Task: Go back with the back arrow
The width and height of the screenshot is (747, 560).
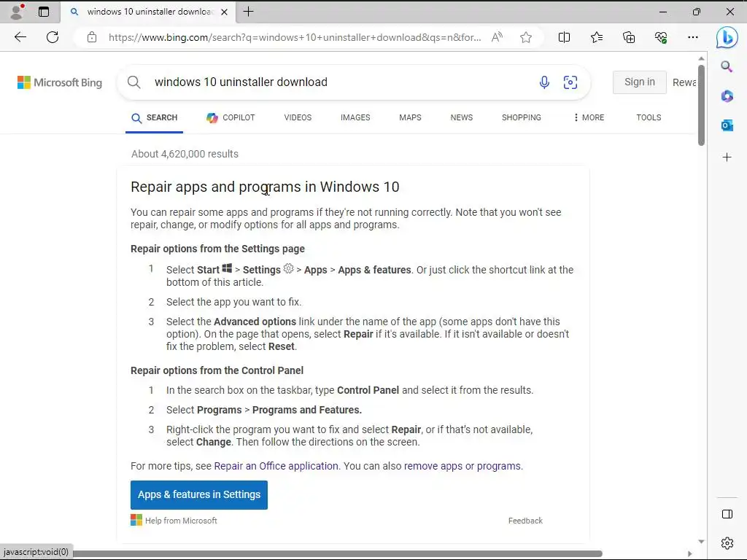Action: [20, 37]
